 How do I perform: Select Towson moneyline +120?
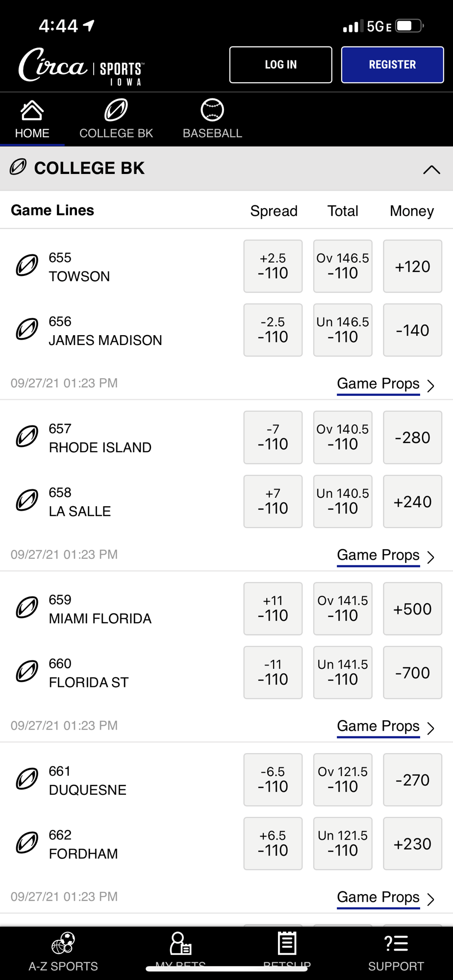pyautogui.click(x=412, y=266)
